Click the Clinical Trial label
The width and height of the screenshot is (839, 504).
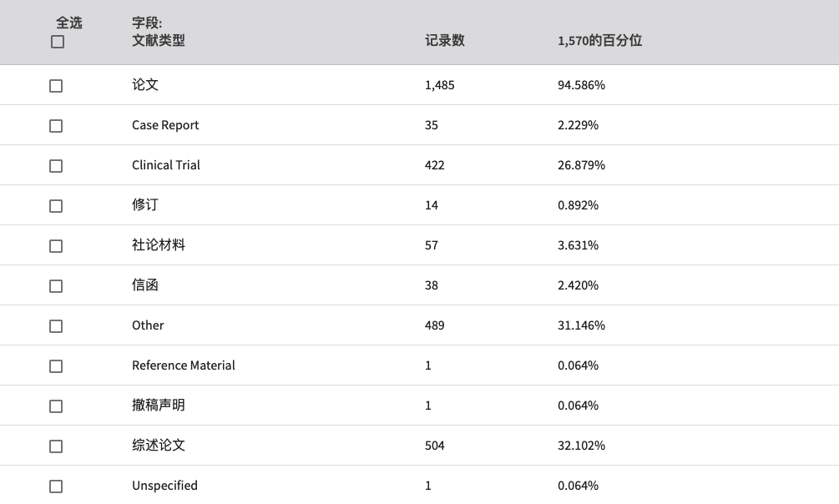pos(166,164)
